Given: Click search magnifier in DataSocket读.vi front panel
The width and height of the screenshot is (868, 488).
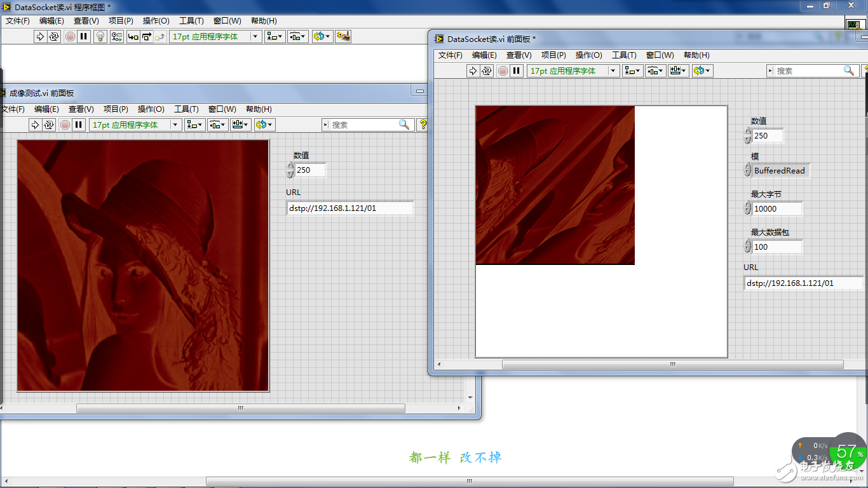Looking at the screenshot, I should pyautogui.click(x=849, y=71).
